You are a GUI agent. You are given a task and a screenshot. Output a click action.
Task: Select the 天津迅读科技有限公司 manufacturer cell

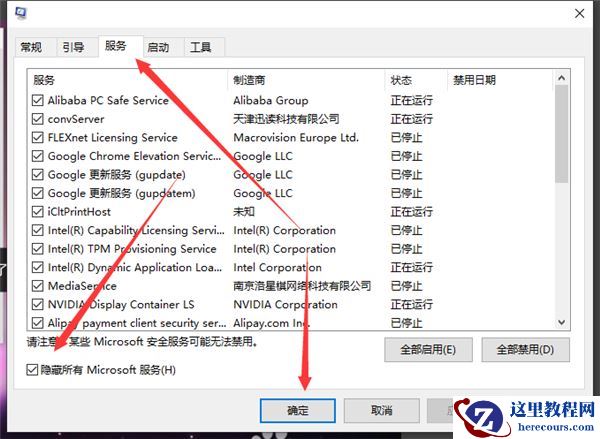286,119
